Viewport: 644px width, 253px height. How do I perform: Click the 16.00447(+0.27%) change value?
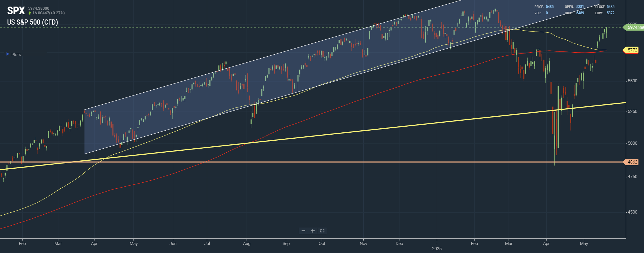point(49,13)
